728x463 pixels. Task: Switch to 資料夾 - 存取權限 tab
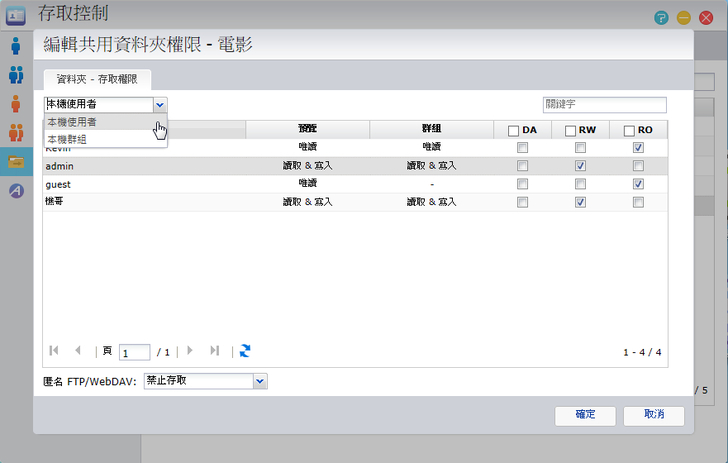pyautogui.click(x=97, y=79)
